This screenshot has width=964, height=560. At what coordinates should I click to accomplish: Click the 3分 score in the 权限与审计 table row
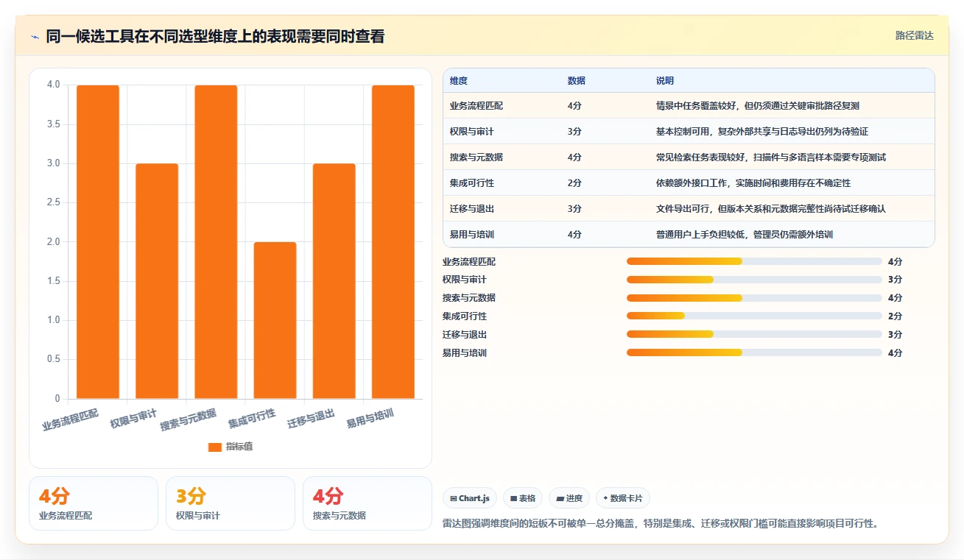coord(574,132)
